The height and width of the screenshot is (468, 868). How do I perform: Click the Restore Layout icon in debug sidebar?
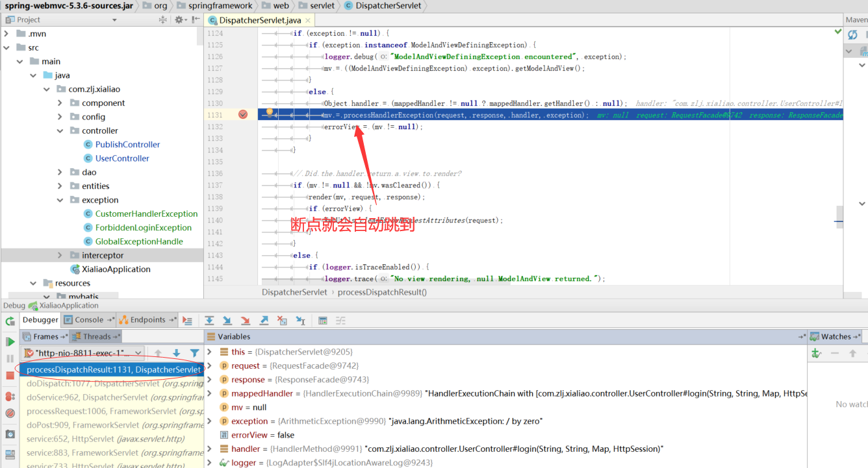tap(10, 455)
